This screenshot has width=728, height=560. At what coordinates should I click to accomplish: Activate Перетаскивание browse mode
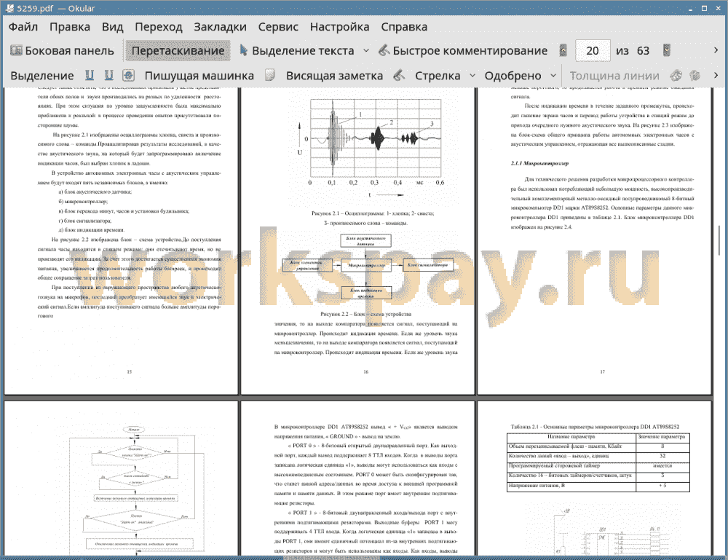pos(178,51)
